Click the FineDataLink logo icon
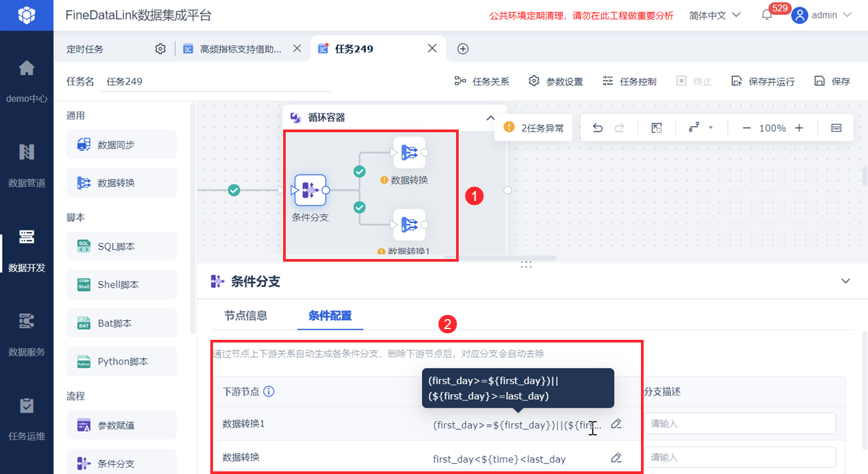 coord(27,15)
